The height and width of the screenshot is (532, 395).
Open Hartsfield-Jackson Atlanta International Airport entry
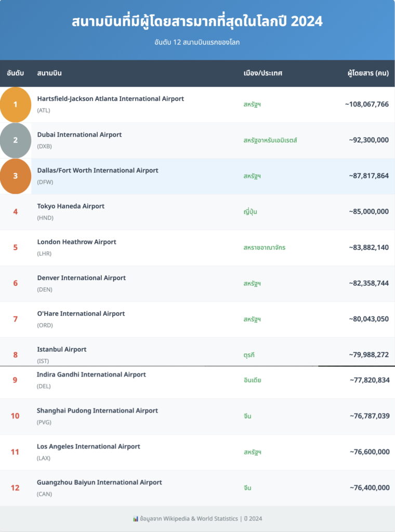click(110, 99)
